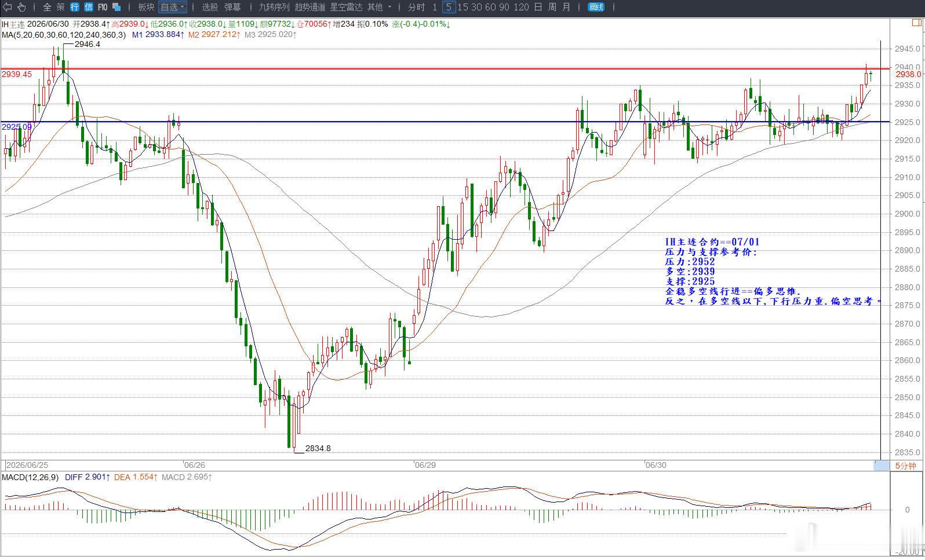
Task: Toggle the 画线 drawing tools button
Action: click(x=596, y=7)
